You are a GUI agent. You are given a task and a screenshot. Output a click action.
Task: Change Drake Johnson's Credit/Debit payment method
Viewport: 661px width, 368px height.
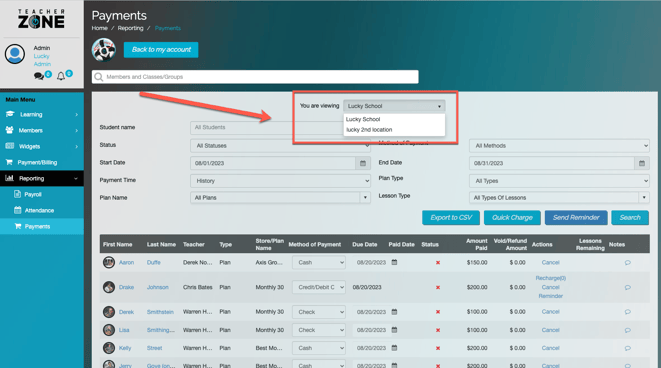pos(319,287)
